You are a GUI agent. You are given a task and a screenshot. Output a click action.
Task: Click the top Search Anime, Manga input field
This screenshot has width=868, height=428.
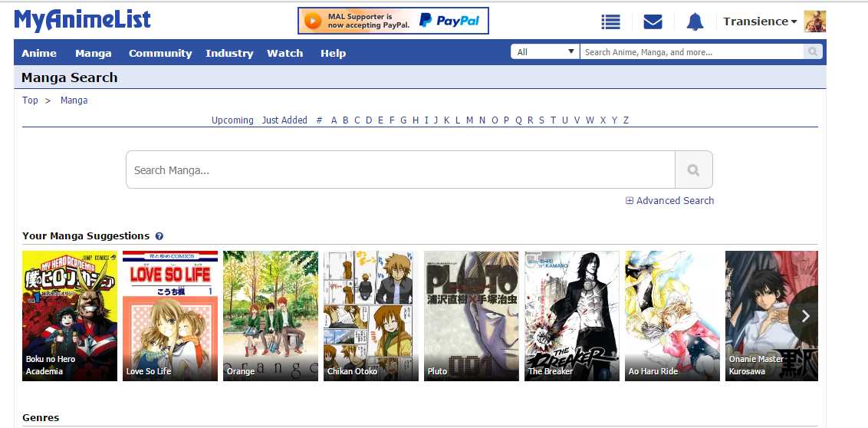692,52
